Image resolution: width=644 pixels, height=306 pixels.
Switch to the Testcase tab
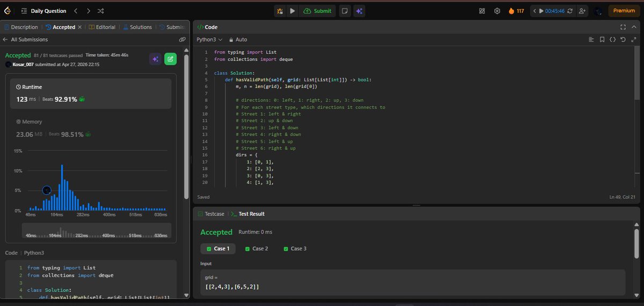tap(210, 214)
